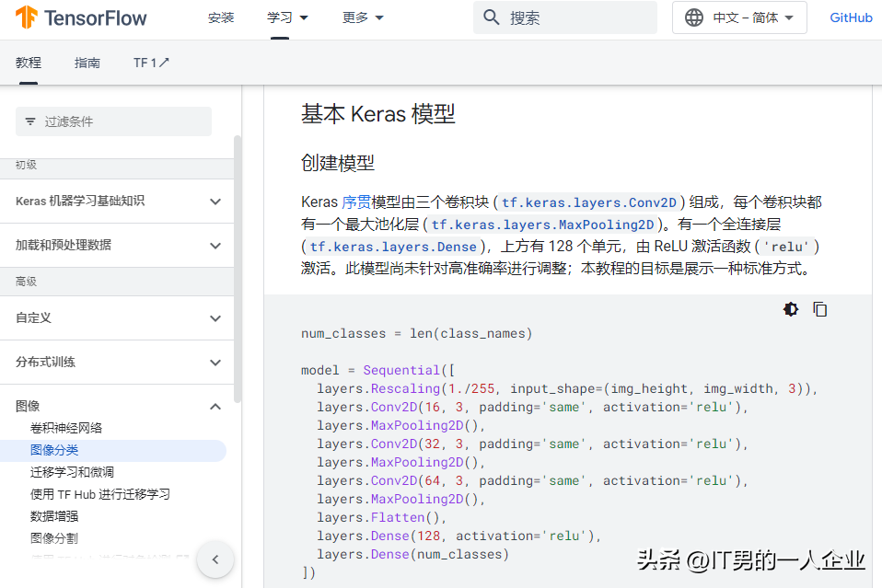Open tf.keras.layers.Dense reference link

point(393,247)
